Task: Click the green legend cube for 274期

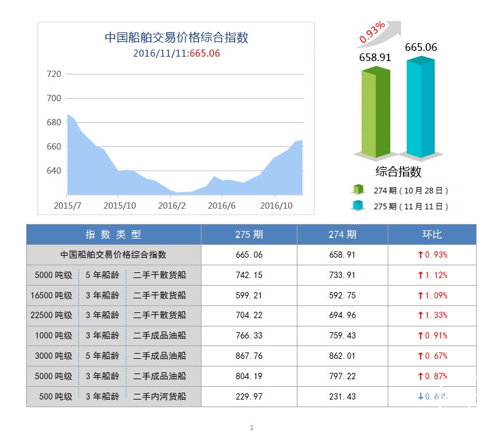Action: coord(358,190)
